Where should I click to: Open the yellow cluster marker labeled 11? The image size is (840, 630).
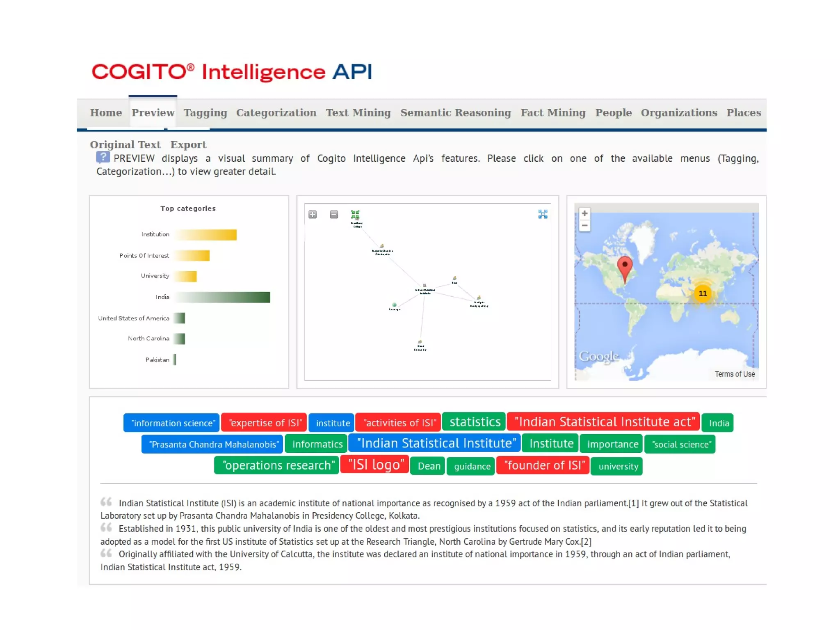coord(703,293)
